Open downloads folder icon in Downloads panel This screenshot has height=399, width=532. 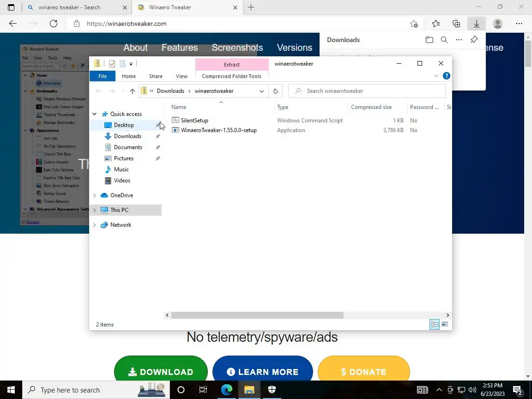pos(429,40)
